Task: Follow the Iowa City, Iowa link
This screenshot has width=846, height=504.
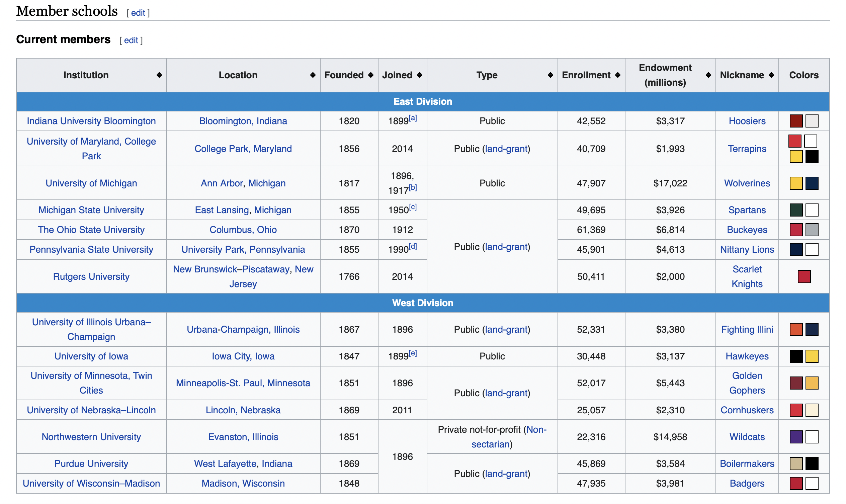Action: coord(244,357)
